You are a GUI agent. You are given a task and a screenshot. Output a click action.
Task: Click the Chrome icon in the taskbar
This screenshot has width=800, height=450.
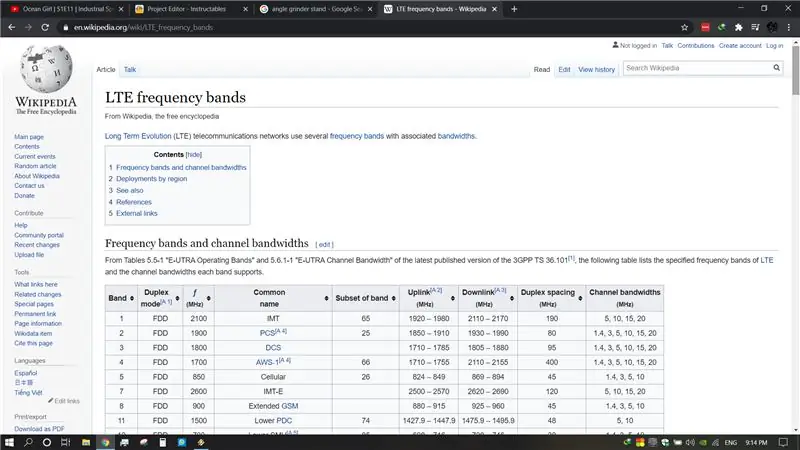point(105,442)
